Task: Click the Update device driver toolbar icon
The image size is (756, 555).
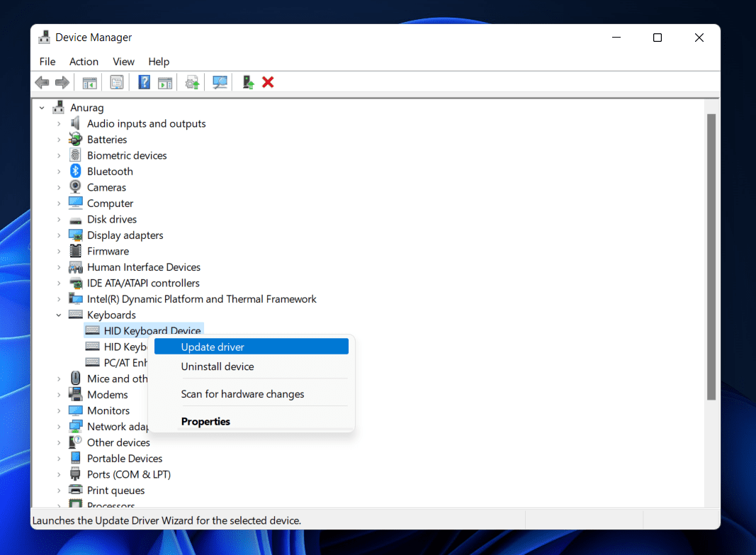Action: [192, 82]
